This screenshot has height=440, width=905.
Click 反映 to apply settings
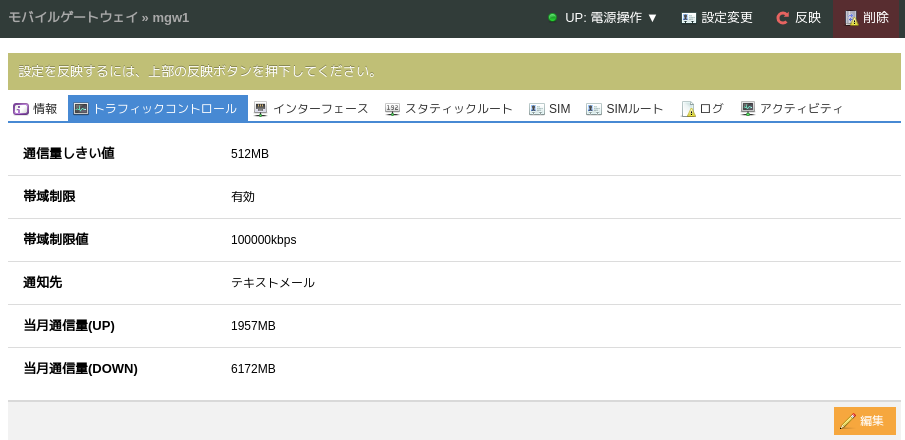coord(798,18)
